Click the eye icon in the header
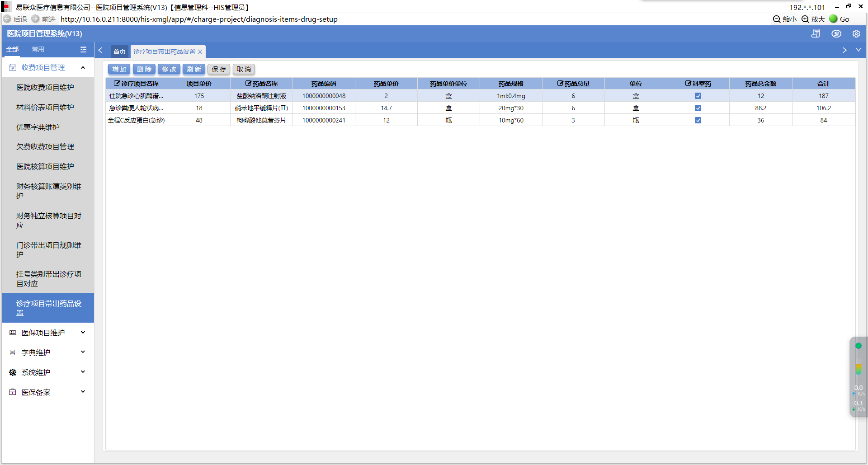 click(x=836, y=34)
